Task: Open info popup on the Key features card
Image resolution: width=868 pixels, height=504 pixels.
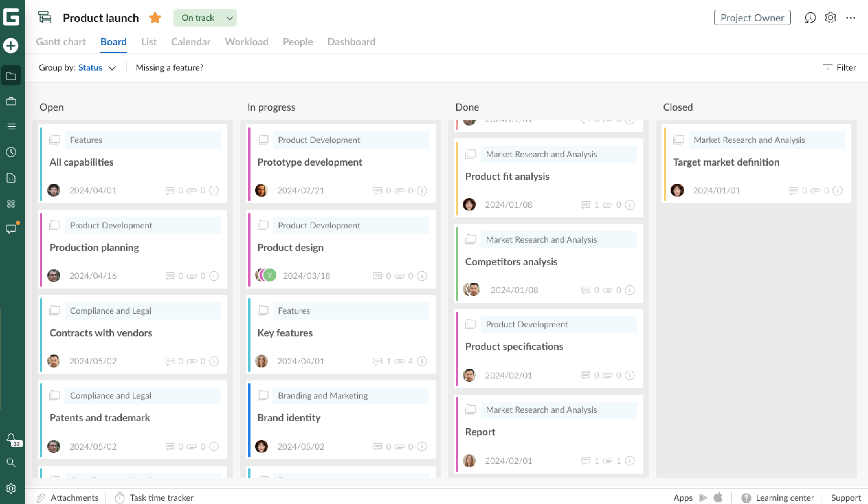Action: tap(422, 361)
